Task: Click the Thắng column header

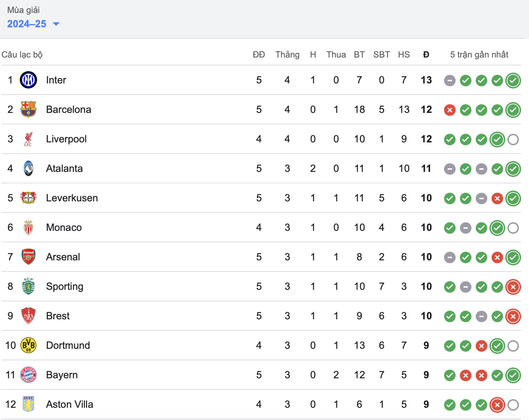Action: click(x=287, y=55)
